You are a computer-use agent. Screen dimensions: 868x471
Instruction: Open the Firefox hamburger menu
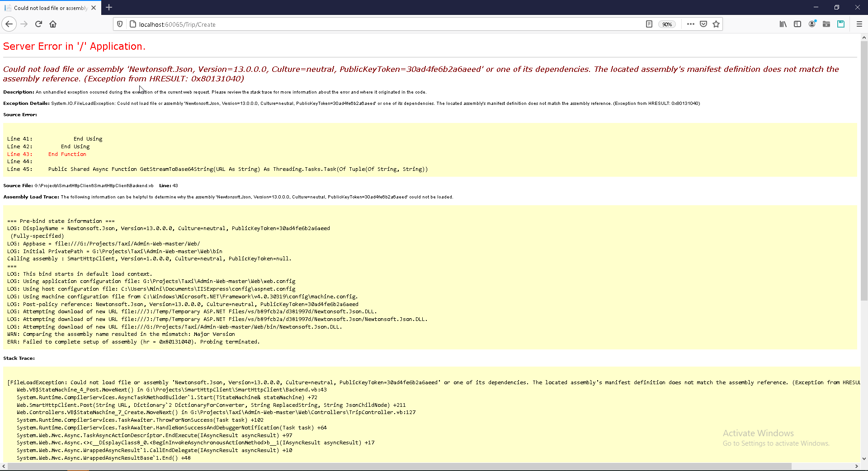(859, 24)
